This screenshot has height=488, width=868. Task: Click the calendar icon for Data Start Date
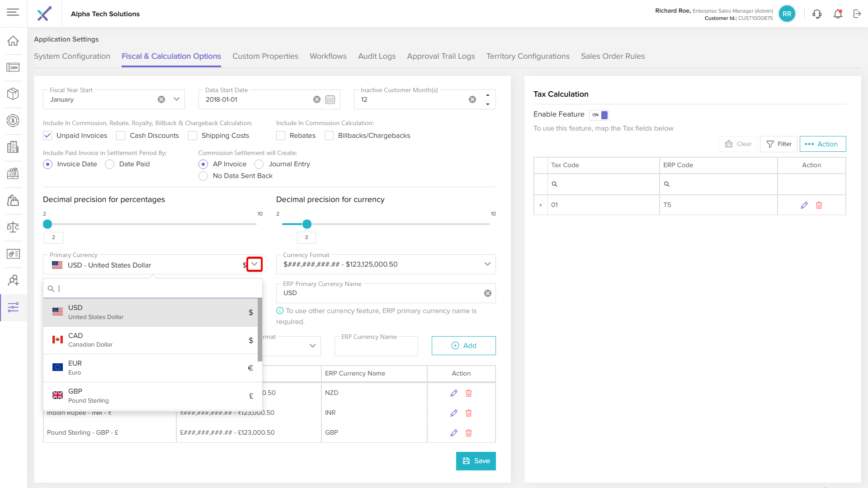[x=330, y=99]
